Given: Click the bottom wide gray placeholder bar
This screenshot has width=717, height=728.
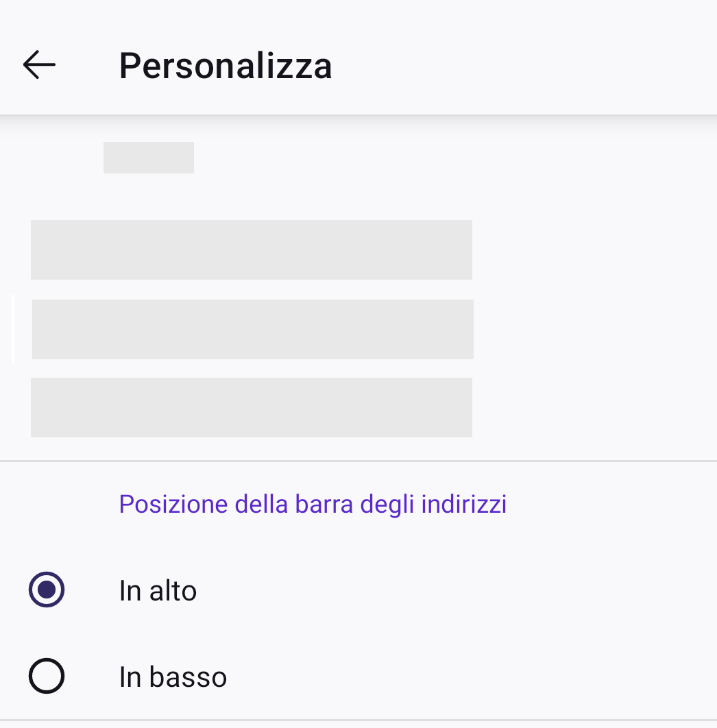Looking at the screenshot, I should point(252,407).
